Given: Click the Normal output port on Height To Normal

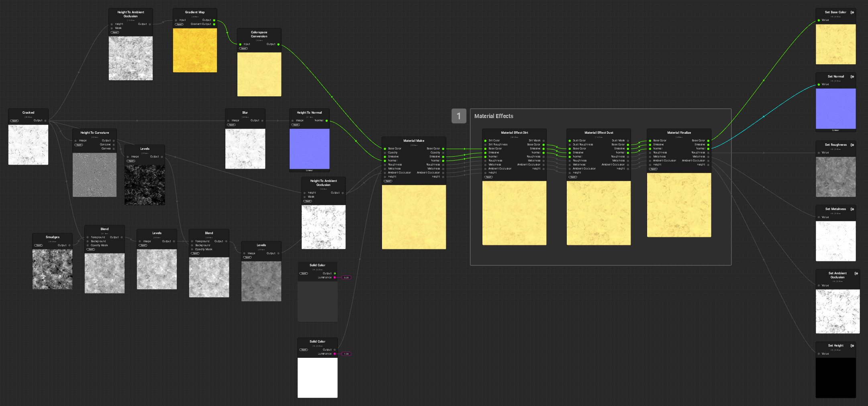Looking at the screenshot, I should tap(327, 120).
